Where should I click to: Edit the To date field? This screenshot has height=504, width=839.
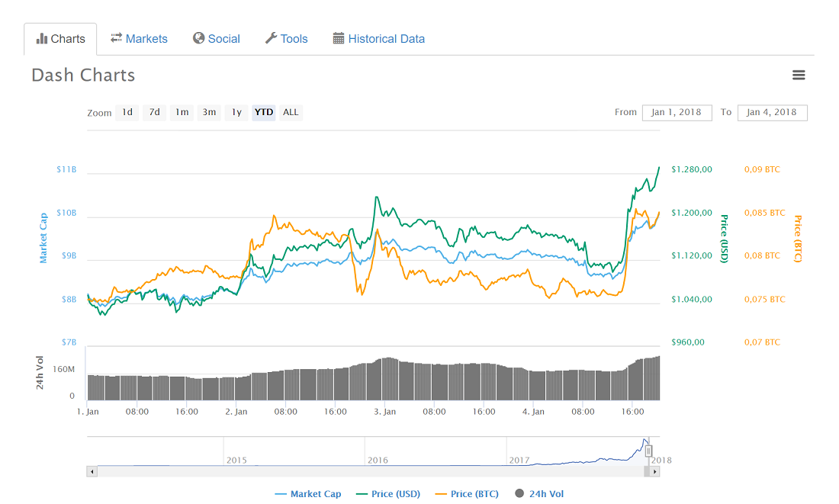point(772,112)
